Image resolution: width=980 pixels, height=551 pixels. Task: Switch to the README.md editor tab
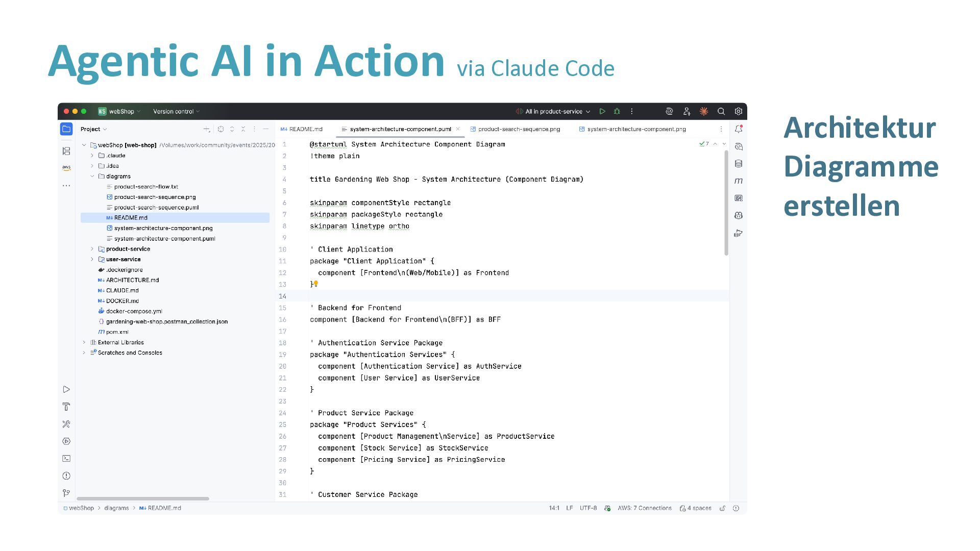pos(305,129)
